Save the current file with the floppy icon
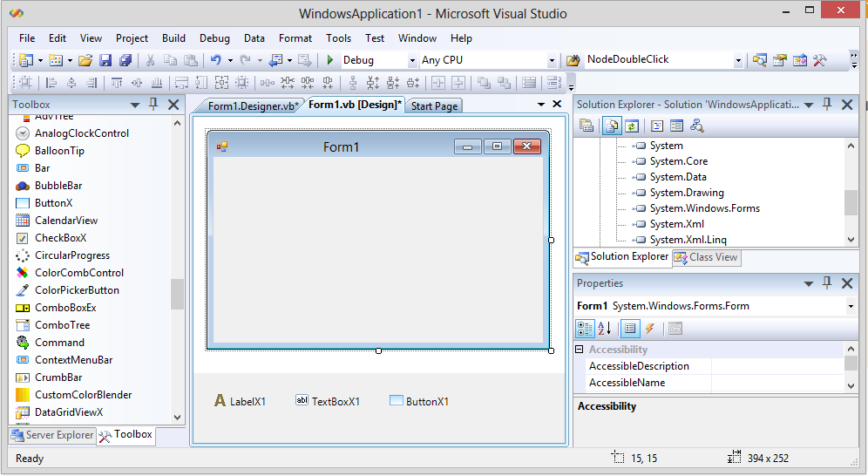The width and height of the screenshot is (868, 476). click(105, 60)
